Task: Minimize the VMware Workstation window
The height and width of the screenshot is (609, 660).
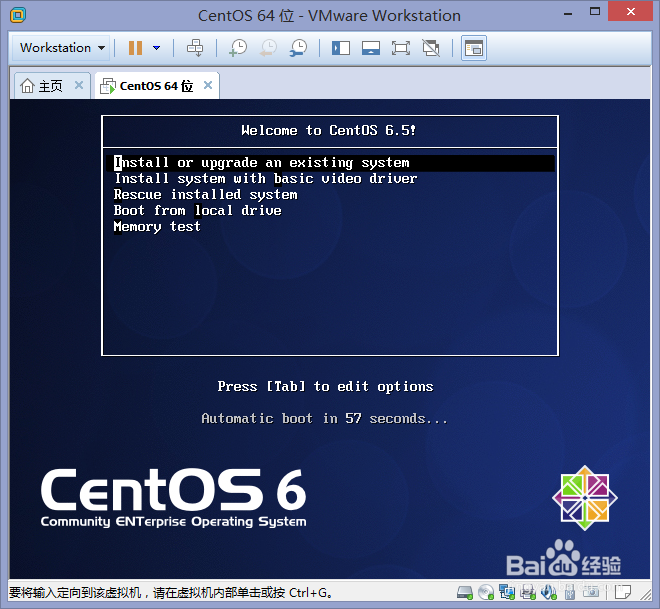Action: (568, 13)
